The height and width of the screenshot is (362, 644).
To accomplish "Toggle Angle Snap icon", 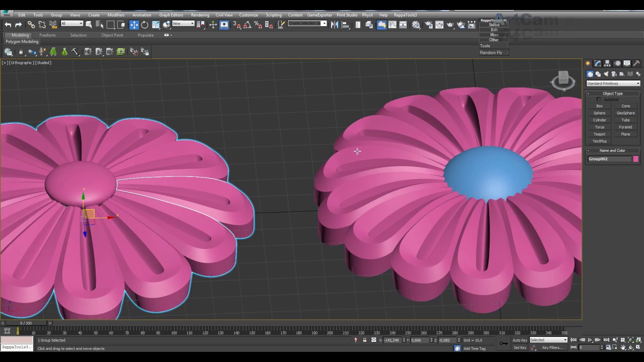I will (x=247, y=25).
